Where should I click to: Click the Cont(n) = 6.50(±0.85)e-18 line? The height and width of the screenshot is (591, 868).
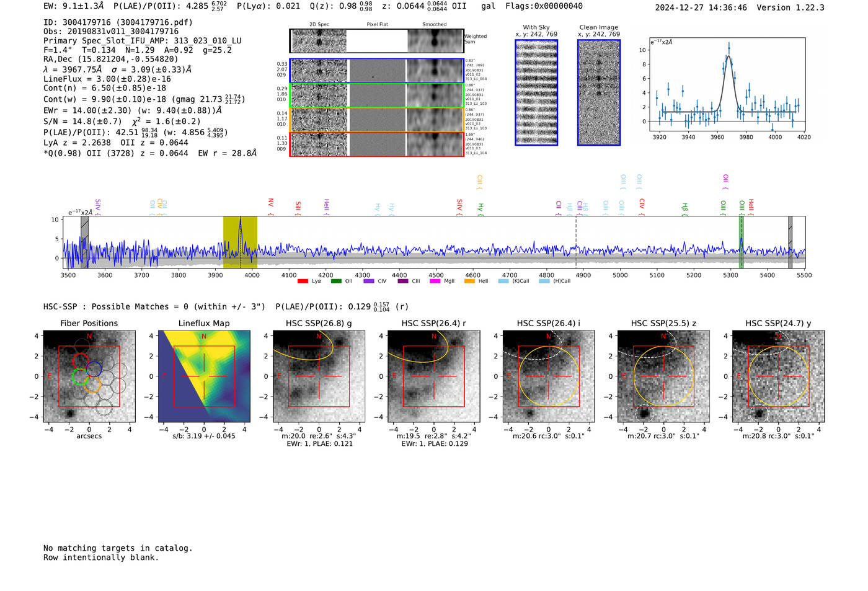(105, 89)
